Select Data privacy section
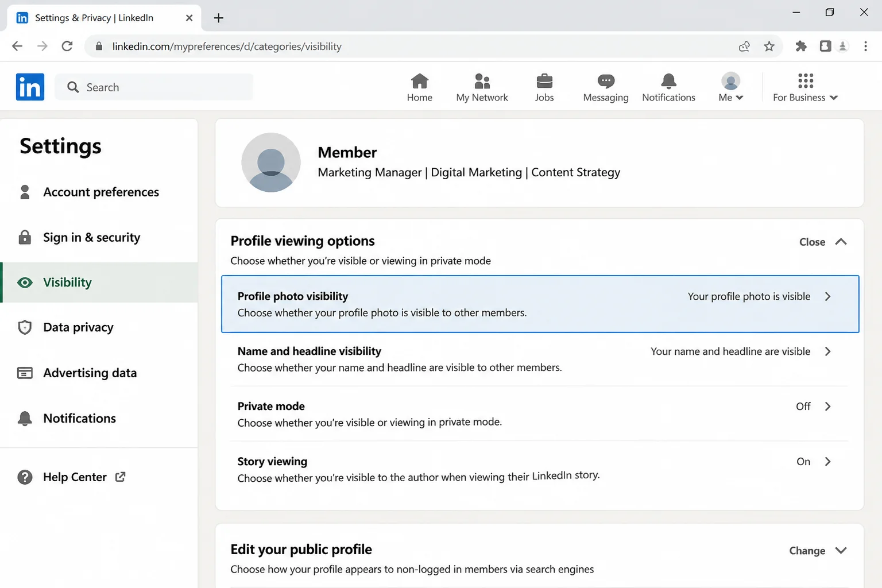 (x=99, y=327)
